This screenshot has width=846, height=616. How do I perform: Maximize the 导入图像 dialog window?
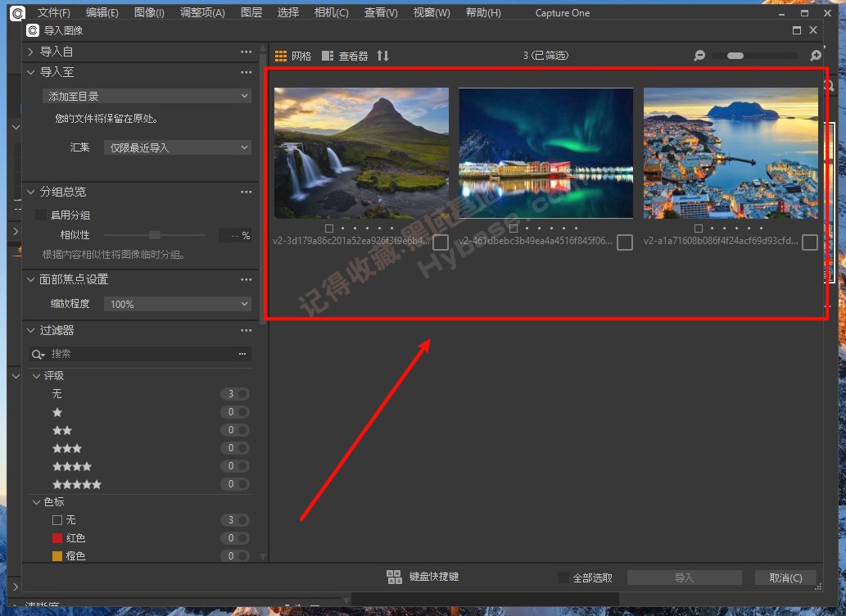796,30
